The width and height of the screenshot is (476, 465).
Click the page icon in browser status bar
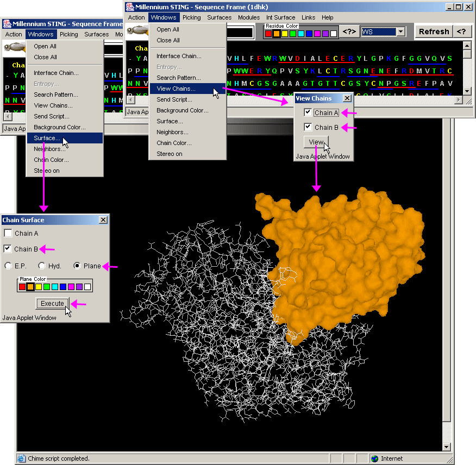click(x=21, y=458)
